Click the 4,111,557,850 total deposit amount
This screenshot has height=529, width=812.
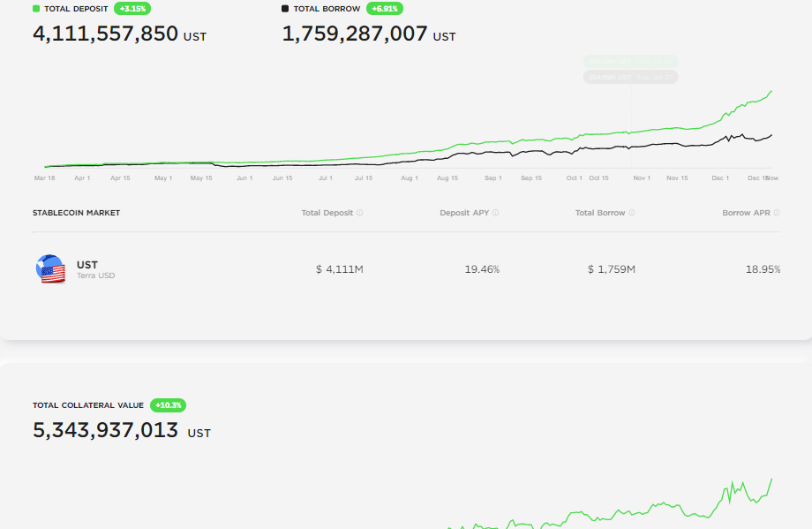tap(105, 34)
